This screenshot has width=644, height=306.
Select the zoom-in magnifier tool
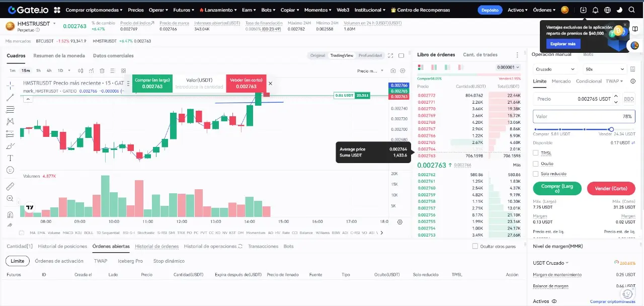tap(10, 199)
